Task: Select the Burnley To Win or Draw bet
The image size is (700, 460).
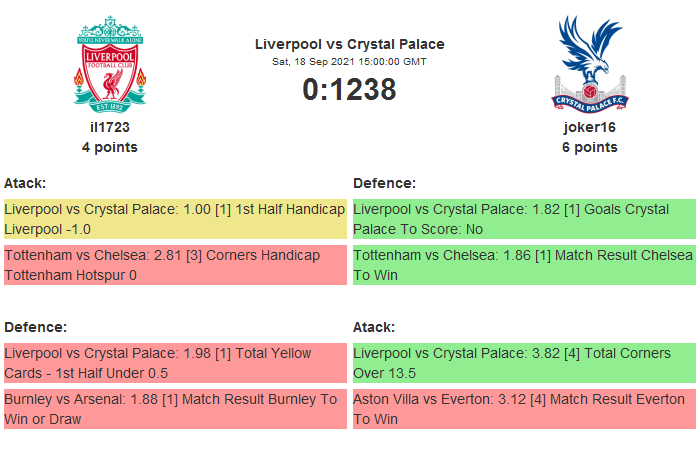Action: point(175,409)
